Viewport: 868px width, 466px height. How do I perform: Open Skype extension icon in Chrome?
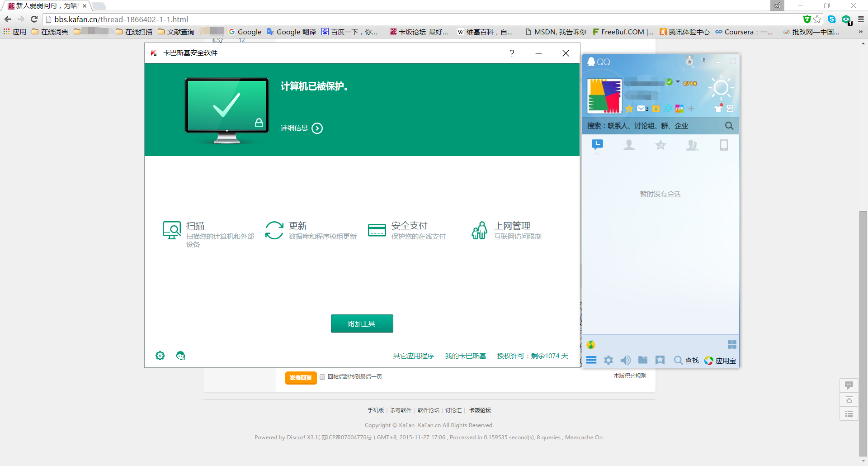(x=832, y=19)
